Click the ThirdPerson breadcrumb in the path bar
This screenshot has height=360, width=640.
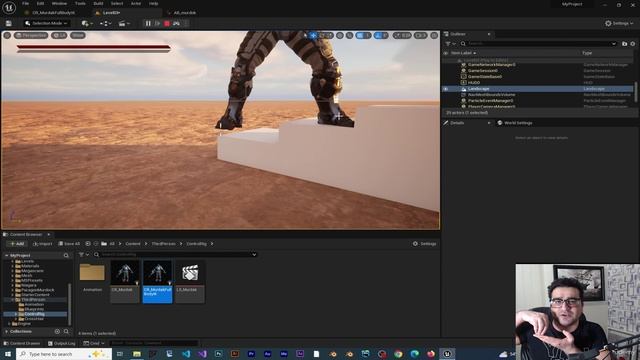163,244
